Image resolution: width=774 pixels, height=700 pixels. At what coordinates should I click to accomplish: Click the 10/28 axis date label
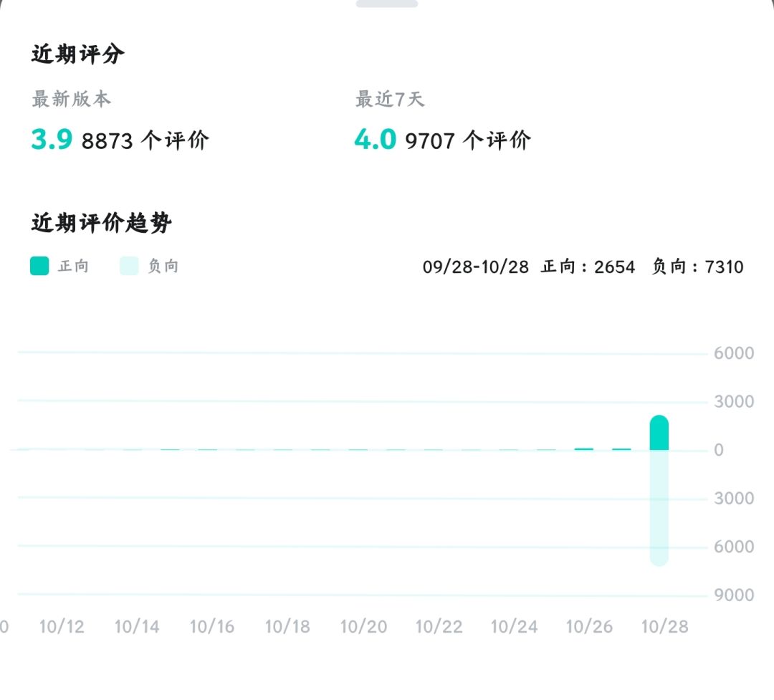664,626
